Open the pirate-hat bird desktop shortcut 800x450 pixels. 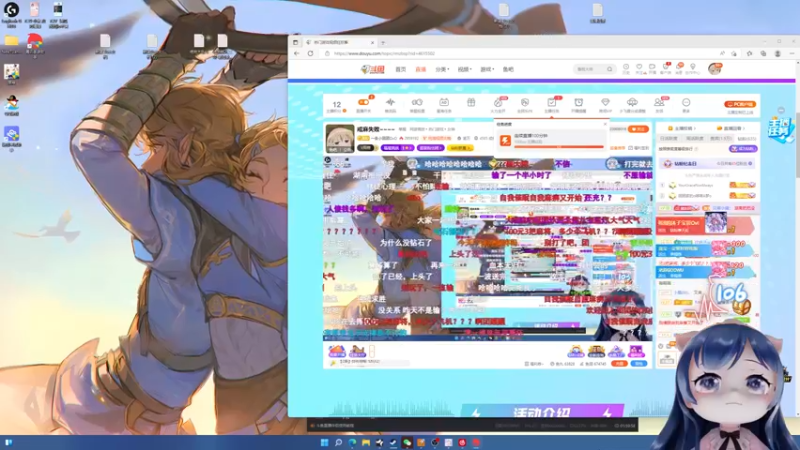(x=11, y=104)
